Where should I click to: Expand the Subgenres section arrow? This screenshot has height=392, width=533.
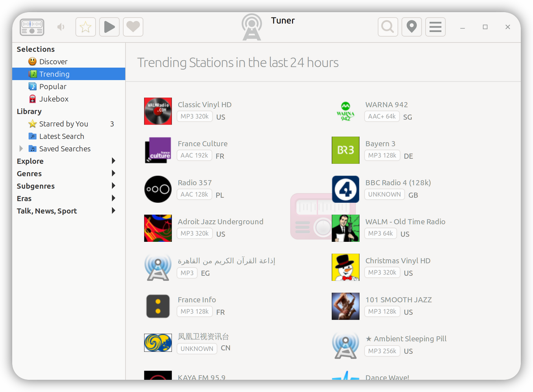pos(114,186)
